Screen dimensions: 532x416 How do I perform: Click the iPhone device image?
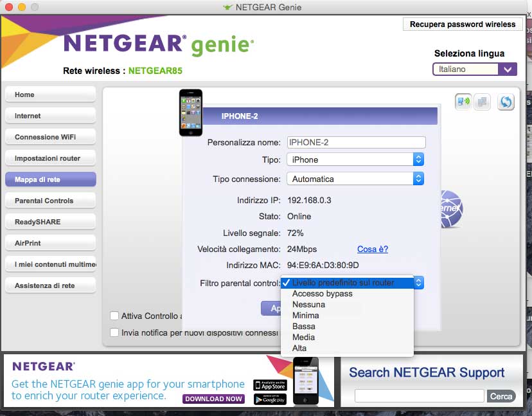tap(191, 113)
